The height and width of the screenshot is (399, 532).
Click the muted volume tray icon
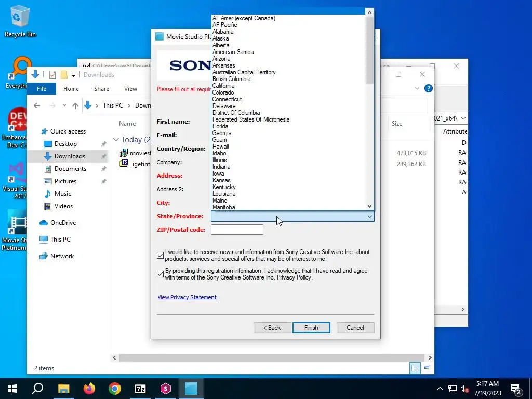465,389
